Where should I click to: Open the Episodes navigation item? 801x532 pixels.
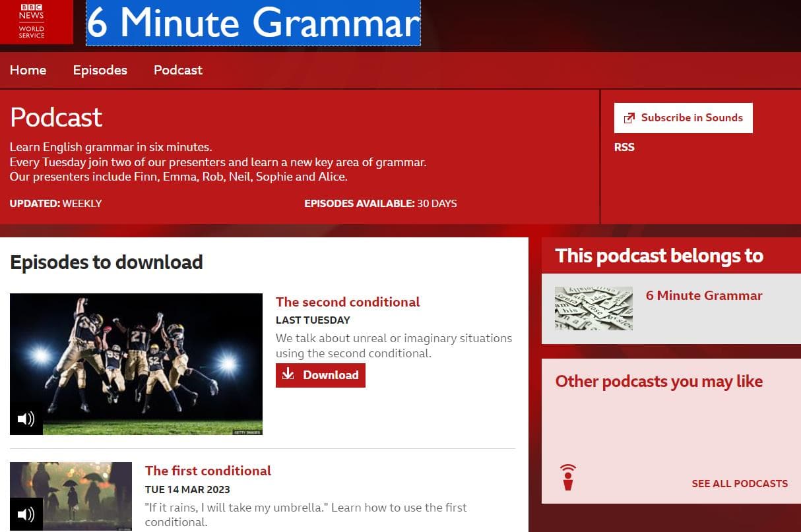pos(100,70)
